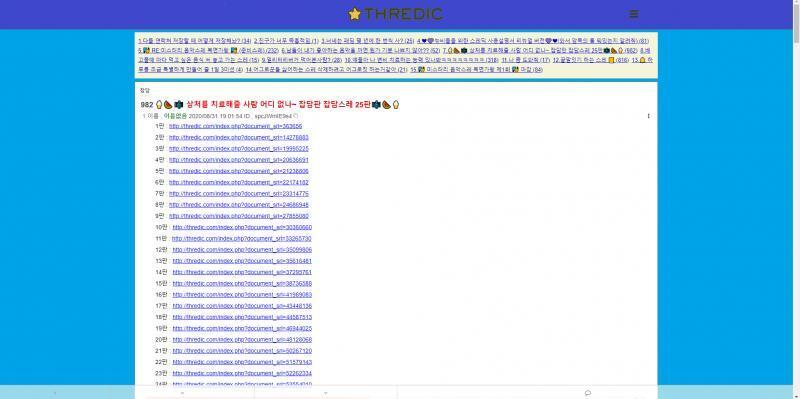Open the 7판 thread link
The image size is (800, 399).
tap(238, 194)
